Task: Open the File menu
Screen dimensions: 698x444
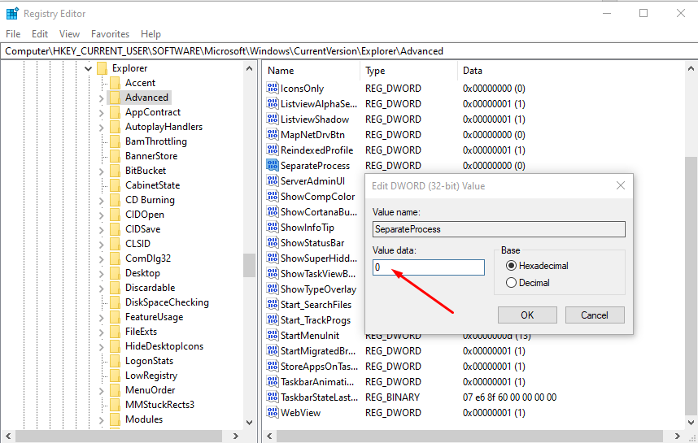Action: (x=13, y=34)
